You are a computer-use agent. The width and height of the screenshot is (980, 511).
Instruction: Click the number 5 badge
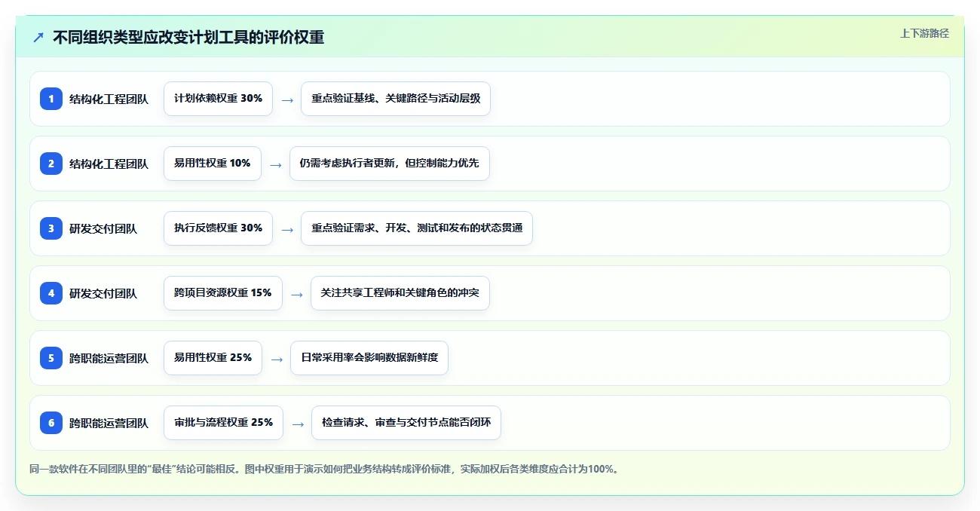[x=51, y=358]
